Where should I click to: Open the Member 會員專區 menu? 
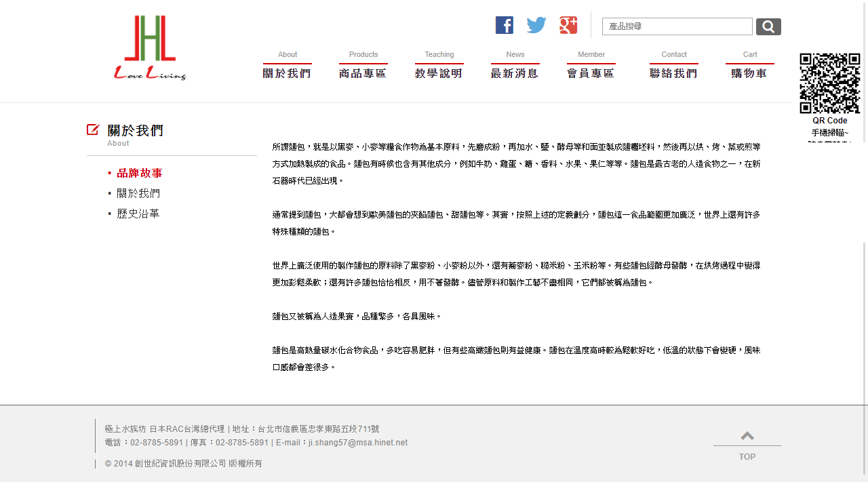pos(591,65)
